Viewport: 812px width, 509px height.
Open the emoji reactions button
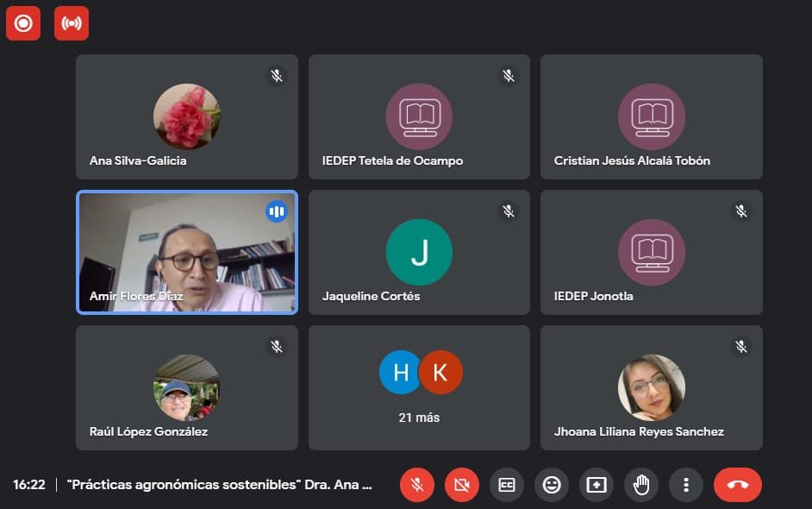click(552, 485)
